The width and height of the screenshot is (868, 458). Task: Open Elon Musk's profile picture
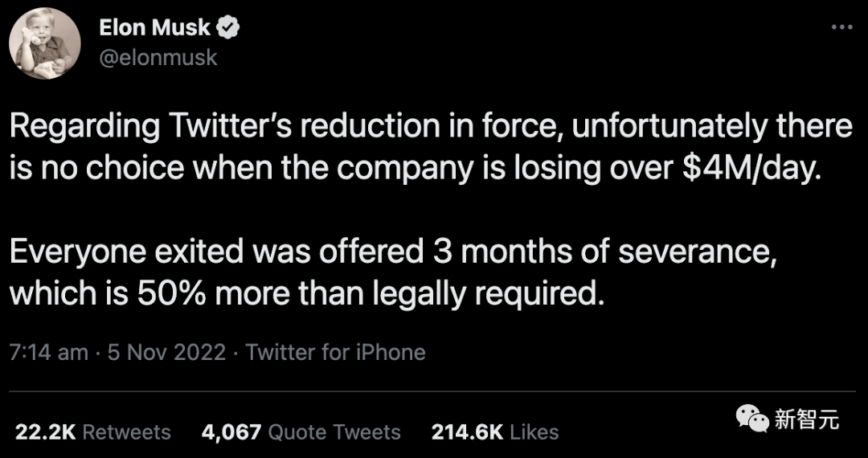pos(45,43)
